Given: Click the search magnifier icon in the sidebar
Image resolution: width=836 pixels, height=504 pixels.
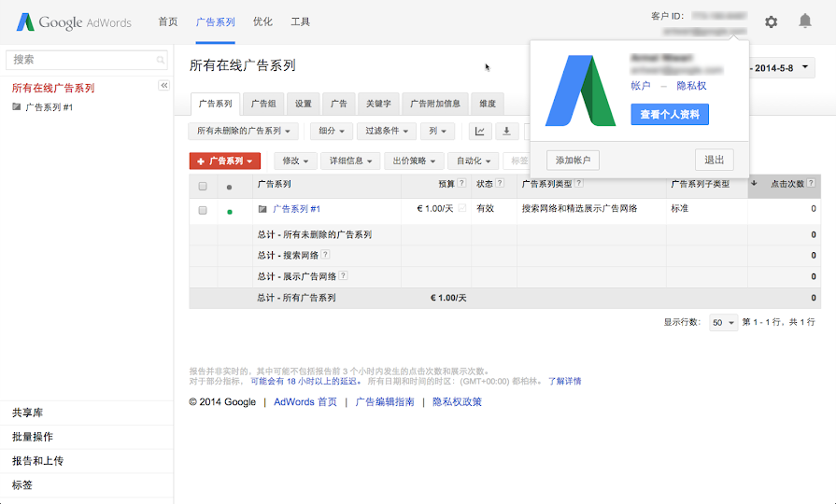Looking at the screenshot, I should click(161, 60).
